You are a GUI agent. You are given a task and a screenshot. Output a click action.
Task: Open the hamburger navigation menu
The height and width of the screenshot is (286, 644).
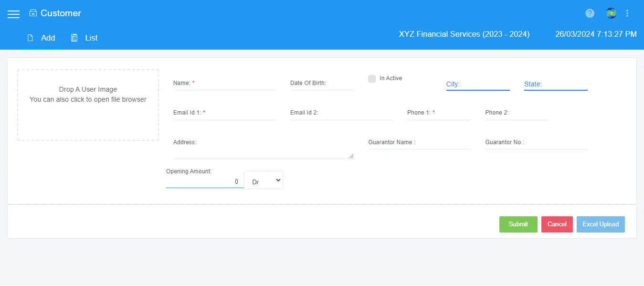coord(13,14)
